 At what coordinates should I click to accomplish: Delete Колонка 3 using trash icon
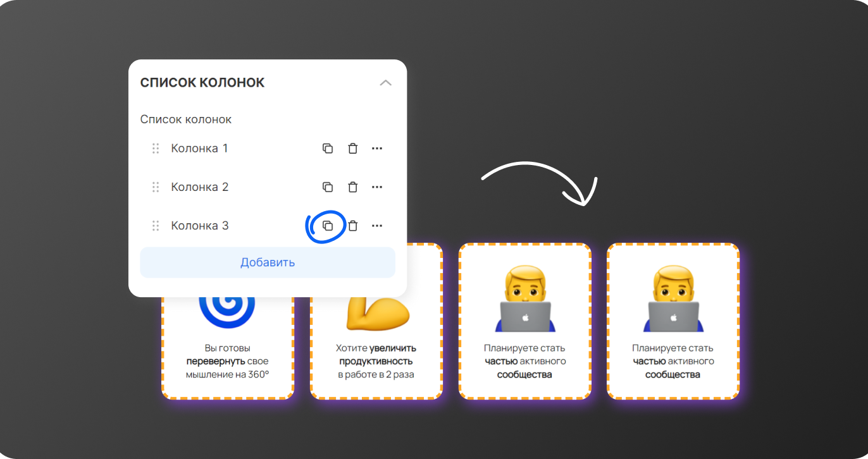(353, 226)
